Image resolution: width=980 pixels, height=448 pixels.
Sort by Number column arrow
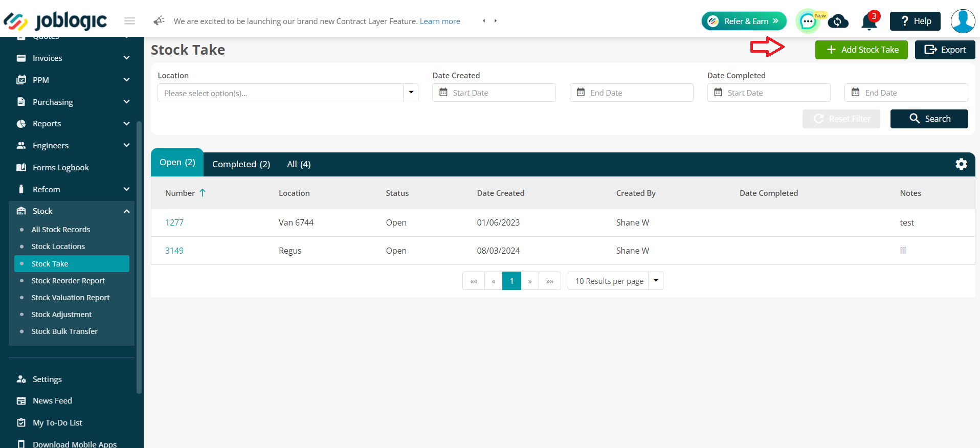pyautogui.click(x=203, y=193)
